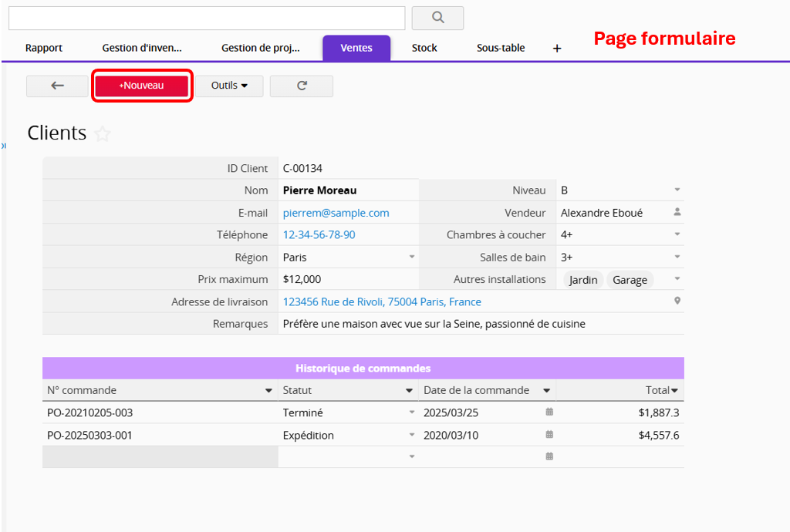Open calendar for date 2025/03/25

click(x=549, y=412)
